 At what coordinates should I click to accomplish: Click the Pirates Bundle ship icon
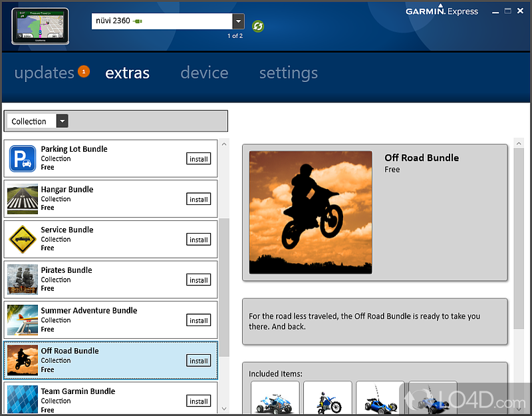tap(23, 280)
